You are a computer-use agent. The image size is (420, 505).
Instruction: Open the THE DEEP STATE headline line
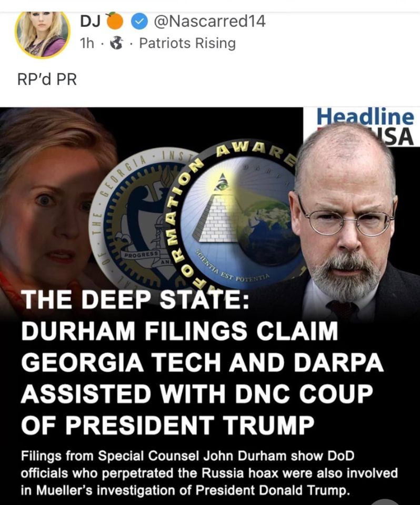[x=135, y=300]
